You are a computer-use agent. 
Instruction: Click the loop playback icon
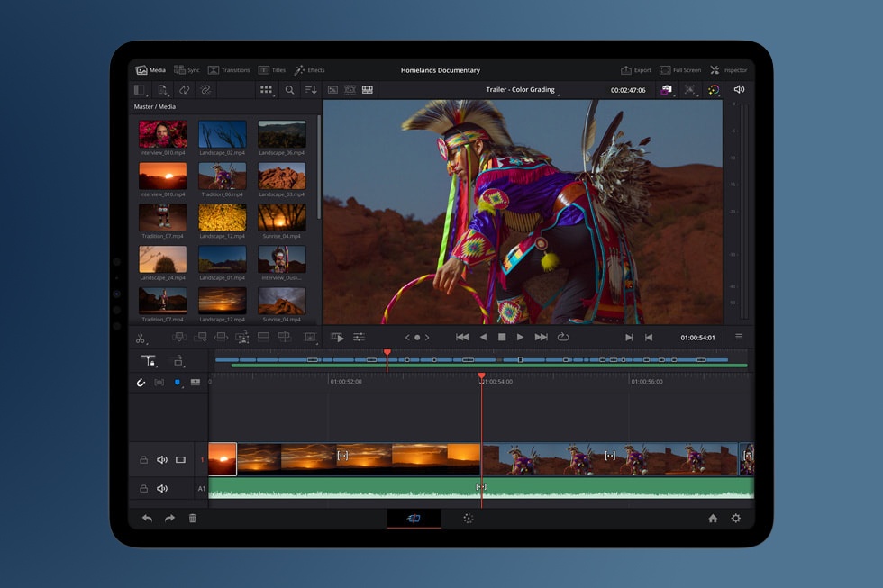[x=563, y=337]
